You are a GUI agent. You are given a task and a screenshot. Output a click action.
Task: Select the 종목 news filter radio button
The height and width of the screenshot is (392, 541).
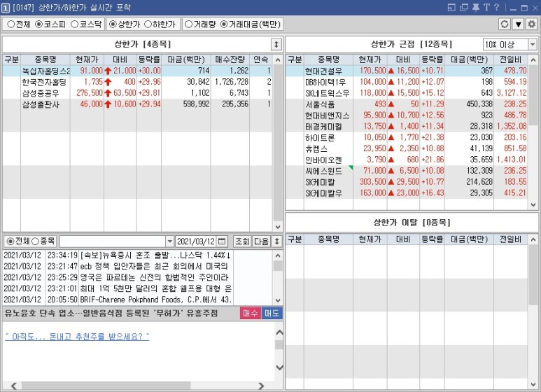[35, 241]
